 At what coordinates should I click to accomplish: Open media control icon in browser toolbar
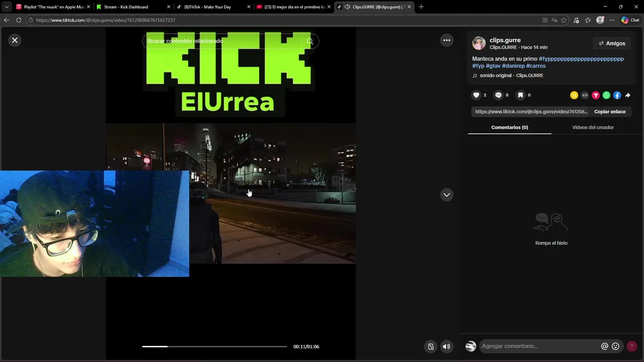(577, 20)
